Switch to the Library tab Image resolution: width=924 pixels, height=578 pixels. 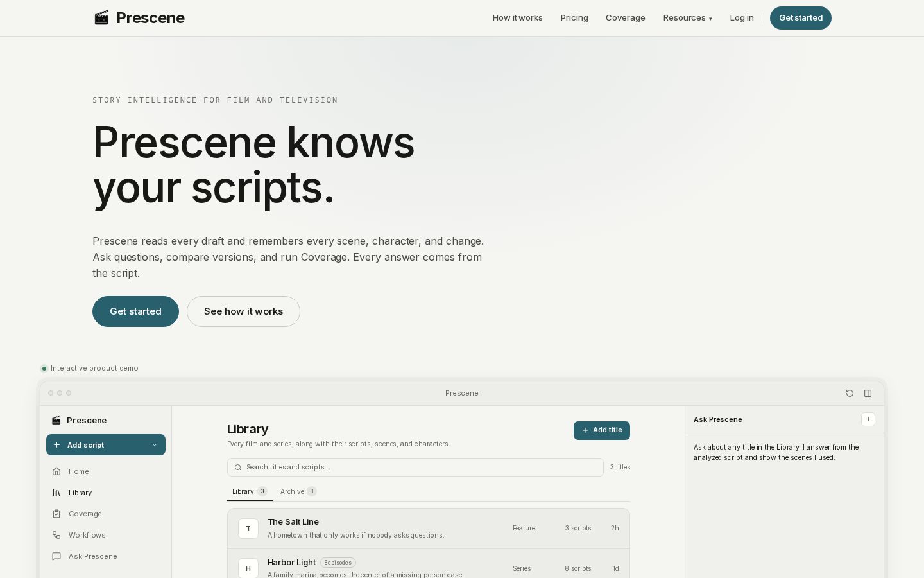[250, 491]
